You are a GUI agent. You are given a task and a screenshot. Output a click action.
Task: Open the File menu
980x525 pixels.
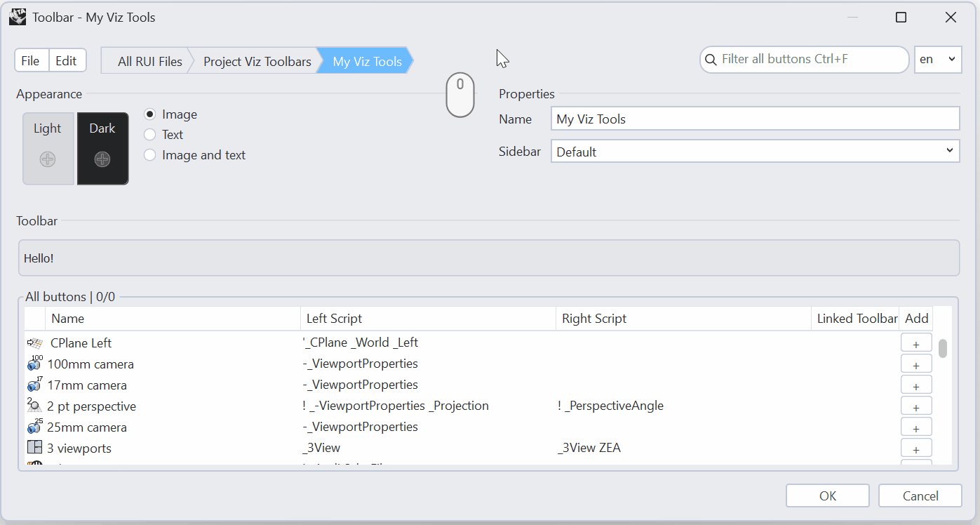click(x=31, y=61)
